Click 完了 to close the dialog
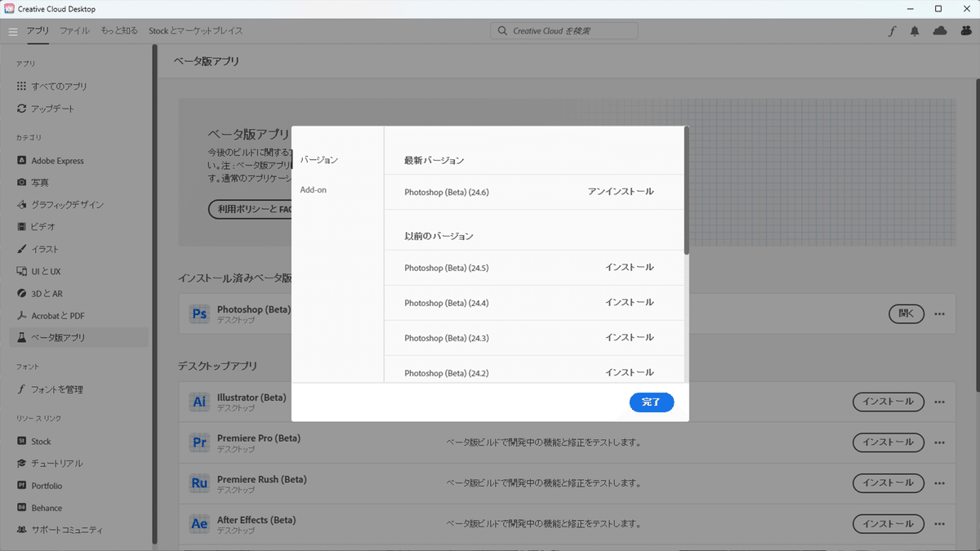This screenshot has height=551, width=980. tap(652, 402)
